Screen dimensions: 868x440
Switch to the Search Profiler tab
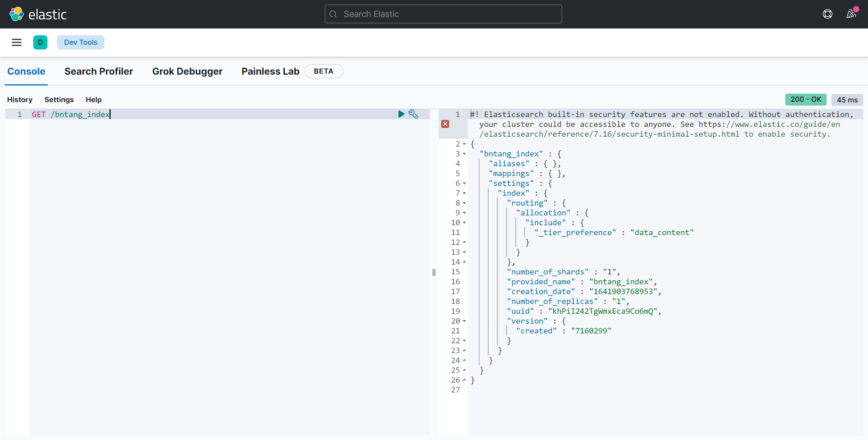coord(99,71)
